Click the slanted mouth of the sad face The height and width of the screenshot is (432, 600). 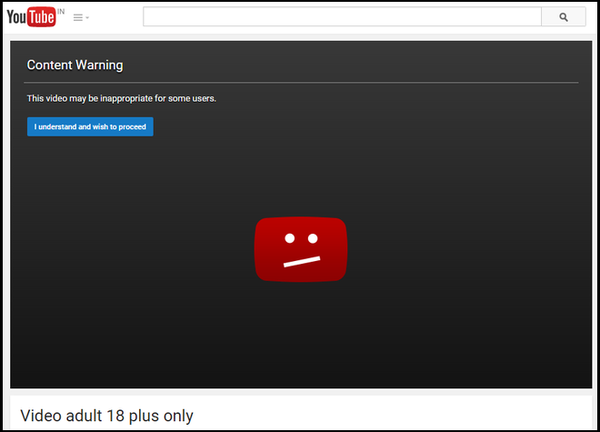click(x=302, y=262)
